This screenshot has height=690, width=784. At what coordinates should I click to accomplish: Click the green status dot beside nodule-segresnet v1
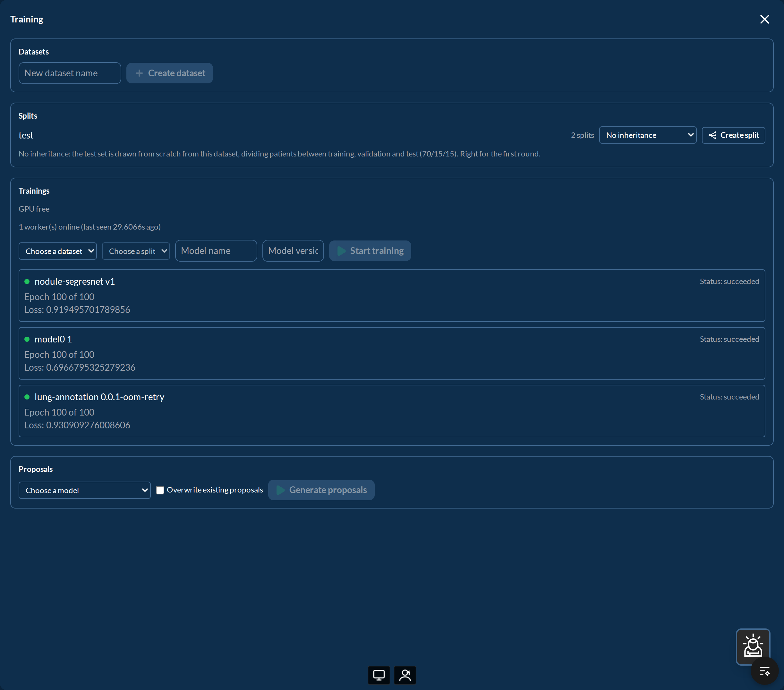click(27, 282)
